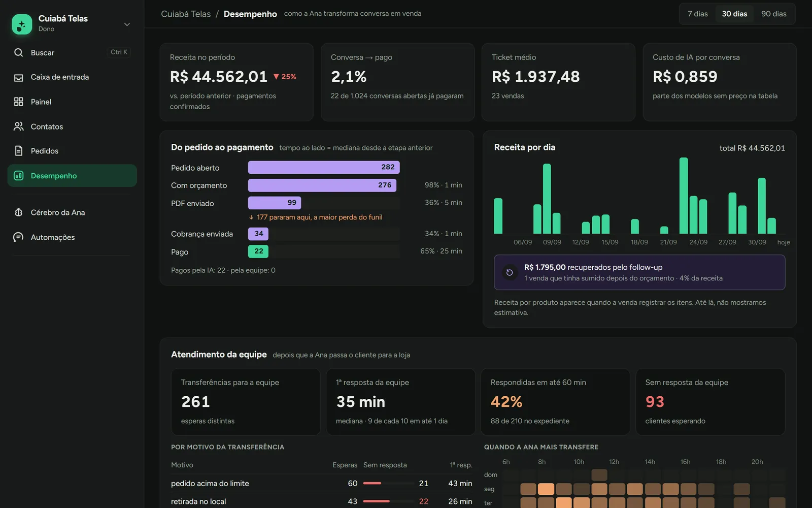Screen dimensions: 812x508
Task: Click the Transferências para a equipe card
Action: point(246,401)
